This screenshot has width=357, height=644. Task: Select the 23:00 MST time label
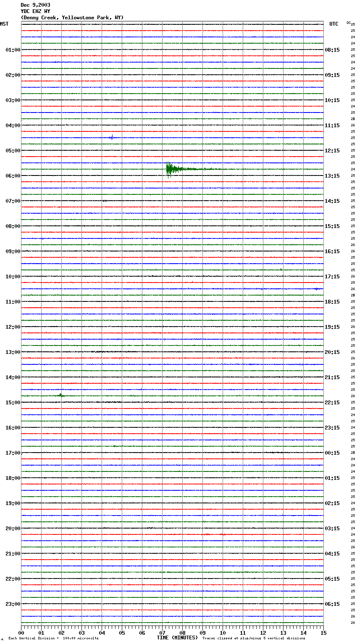[x=13, y=604]
